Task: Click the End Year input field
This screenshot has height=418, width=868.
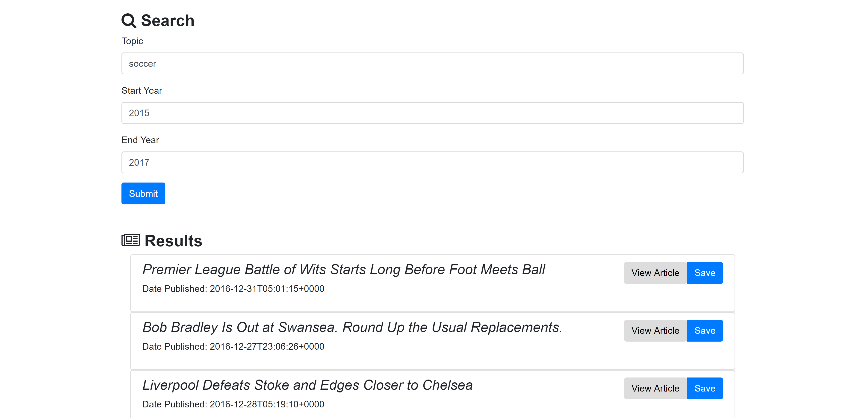Action: [432, 163]
